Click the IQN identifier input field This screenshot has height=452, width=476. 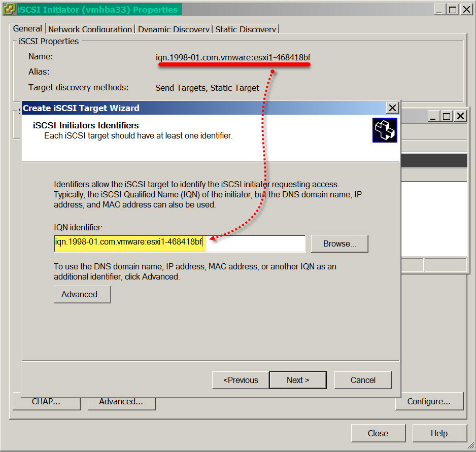click(180, 244)
